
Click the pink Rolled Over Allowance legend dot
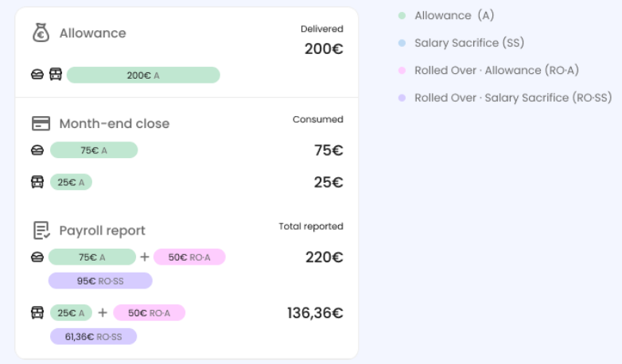pos(402,71)
